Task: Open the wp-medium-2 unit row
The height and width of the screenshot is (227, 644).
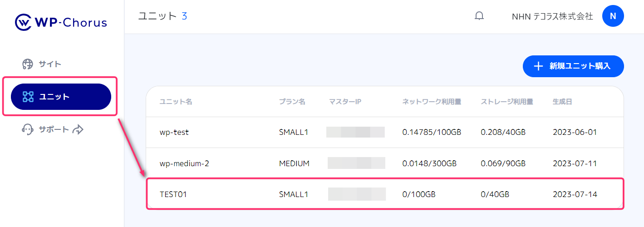Action: [184, 163]
